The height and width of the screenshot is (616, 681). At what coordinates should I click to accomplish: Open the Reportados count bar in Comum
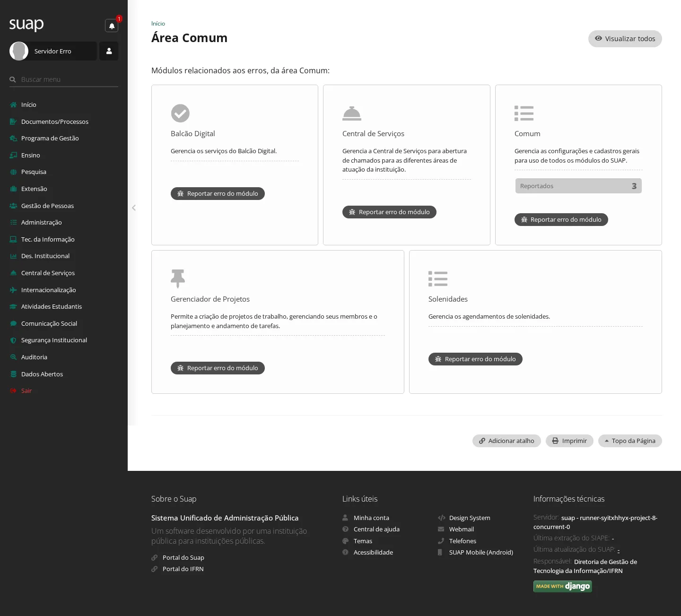point(578,186)
